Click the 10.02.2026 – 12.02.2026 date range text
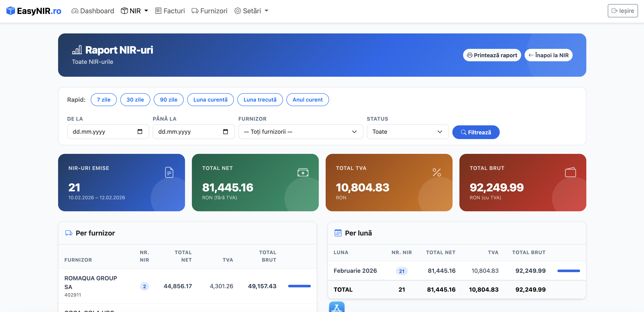The image size is (644, 312). tap(96, 198)
